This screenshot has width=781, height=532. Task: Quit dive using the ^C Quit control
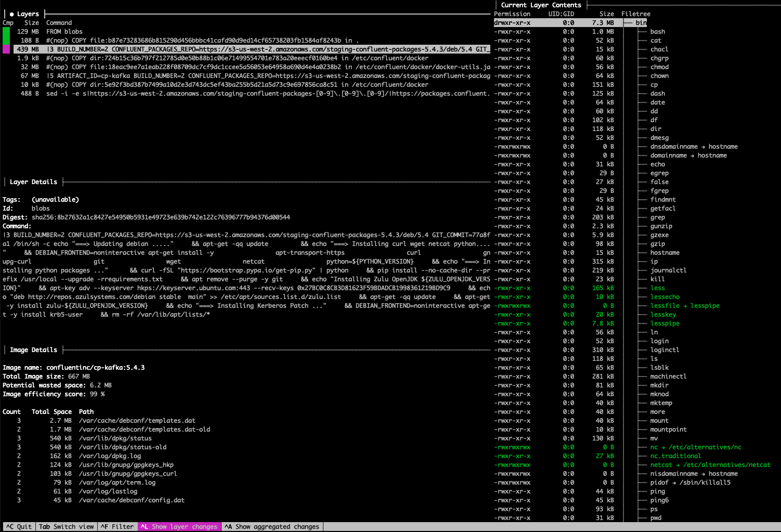pos(18,526)
